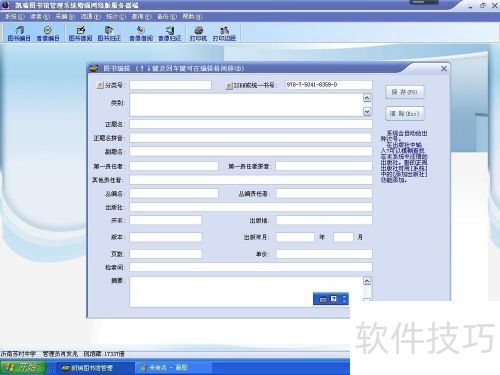The width and height of the screenshot is (500, 375).
Task: Open the 系统 menu
Action: point(14,17)
